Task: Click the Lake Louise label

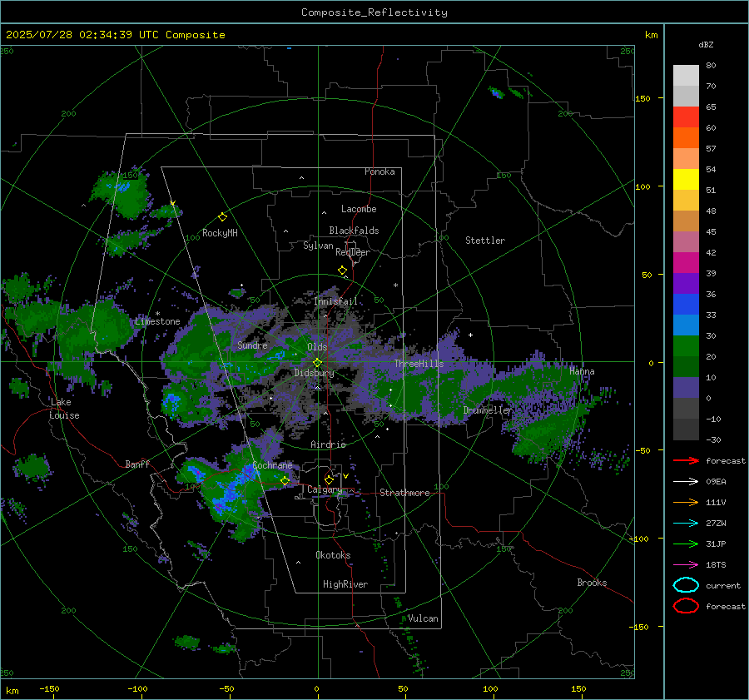Action: pyautogui.click(x=64, y=409)
